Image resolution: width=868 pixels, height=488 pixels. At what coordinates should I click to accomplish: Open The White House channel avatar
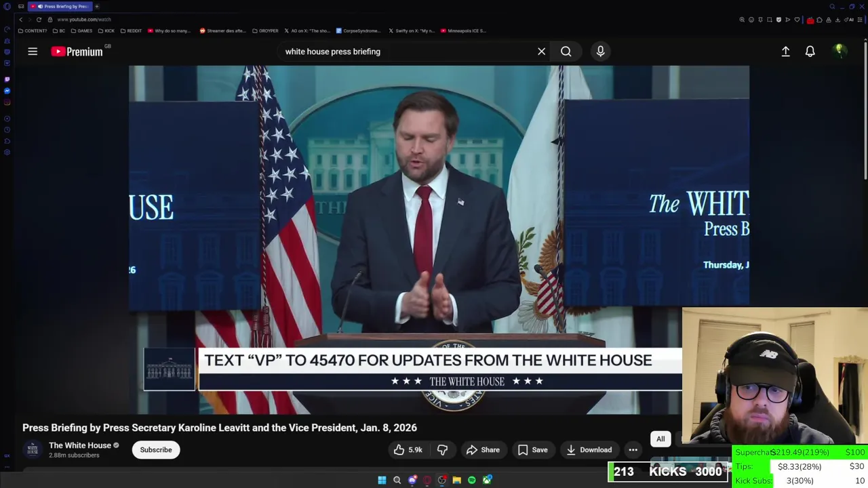[32, 449]
